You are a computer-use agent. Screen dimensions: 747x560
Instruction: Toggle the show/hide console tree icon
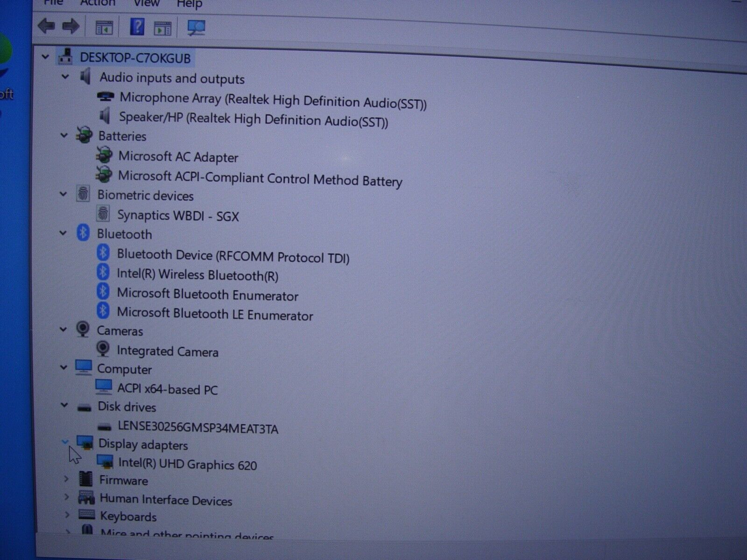104,28
